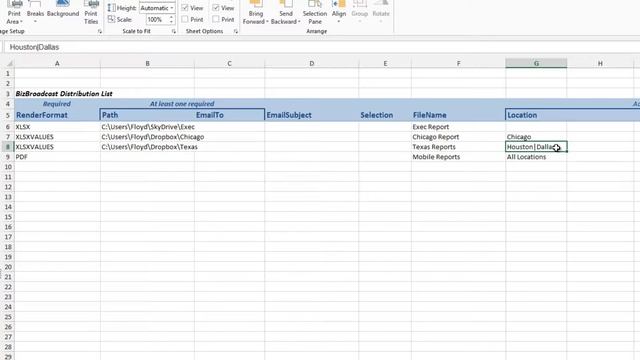Screen dimensions: 640x360
Task: Click the Background button
Action: click(63, 10)
